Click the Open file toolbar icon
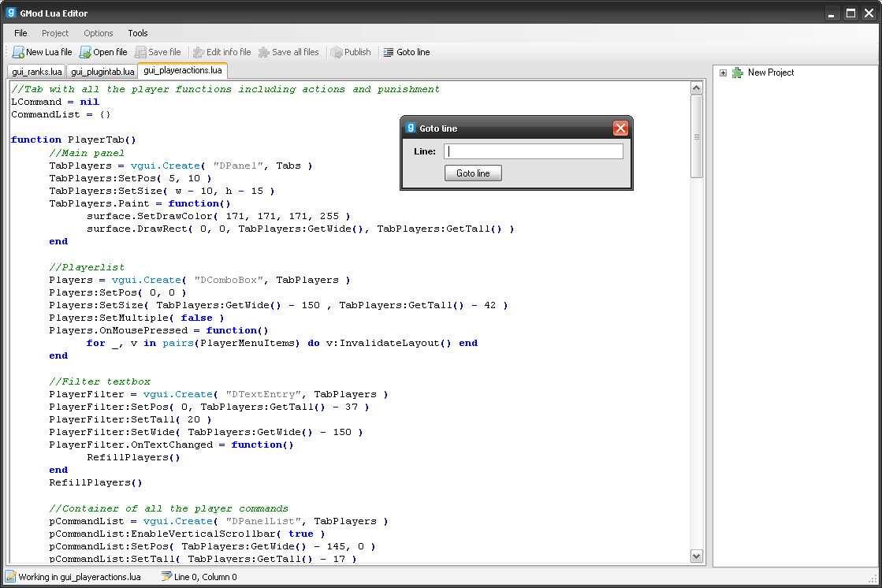This screenshot has height=588, width=882. [x=85, y=52]
